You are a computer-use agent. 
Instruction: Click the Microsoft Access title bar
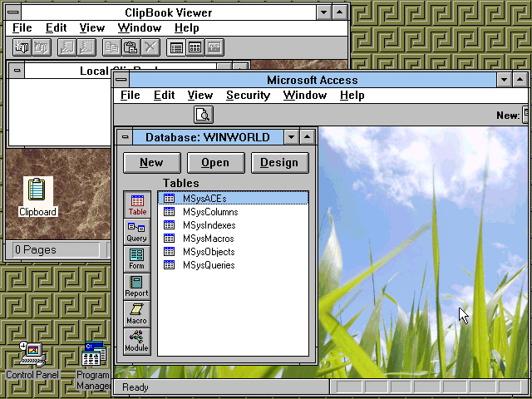(x=313, y=80)
